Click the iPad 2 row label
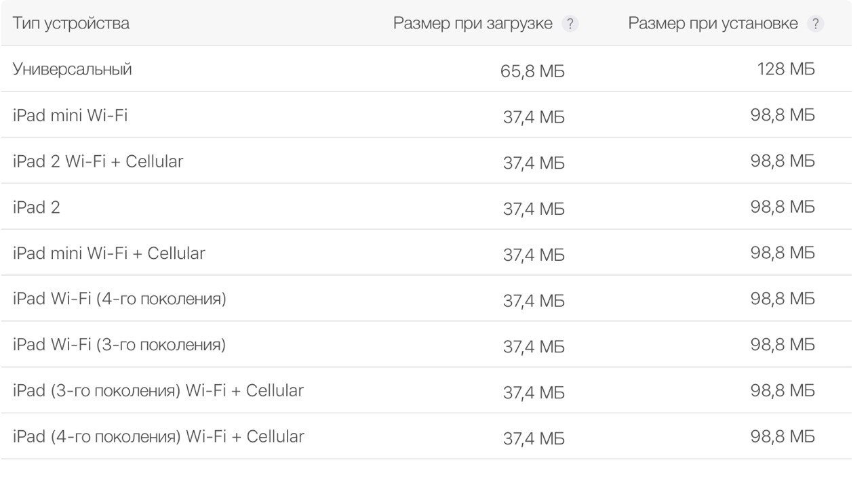This screenshot has height=479, width=868. coord(36,207)
